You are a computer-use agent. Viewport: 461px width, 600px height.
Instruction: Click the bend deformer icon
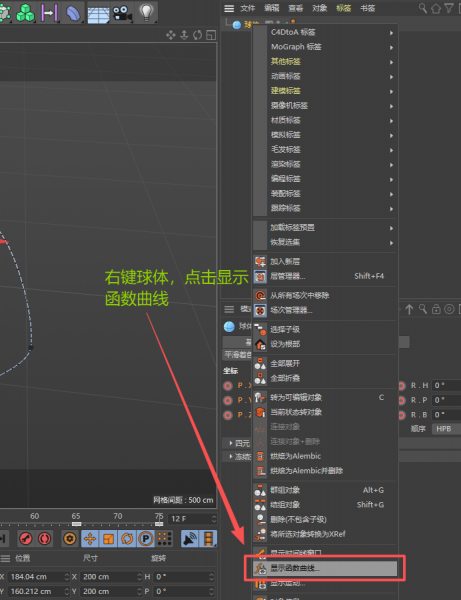pos(73,12)
